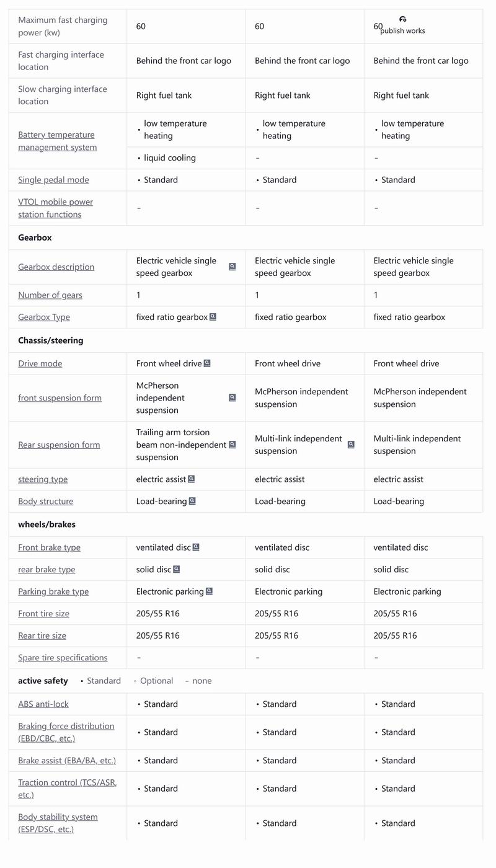
Task: Open the Battery temperature management system link
Action: click(57, 141)
